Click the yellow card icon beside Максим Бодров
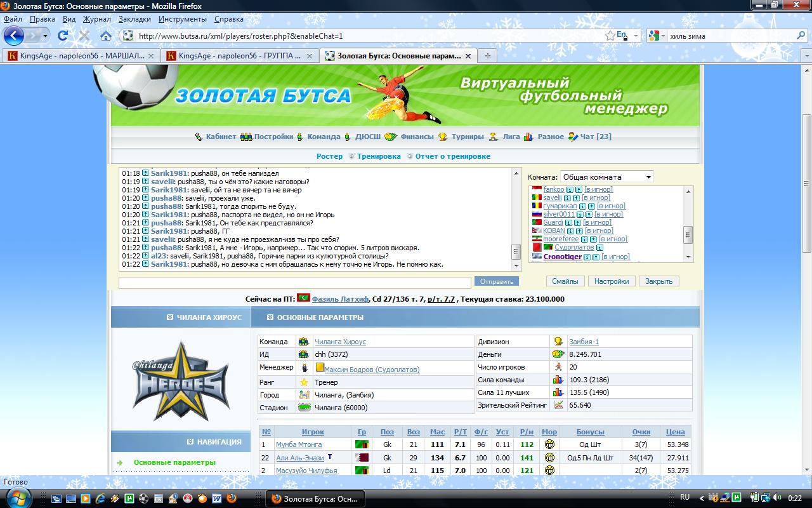Viewport: 812px width, 508px height. [x=320, y=368]
